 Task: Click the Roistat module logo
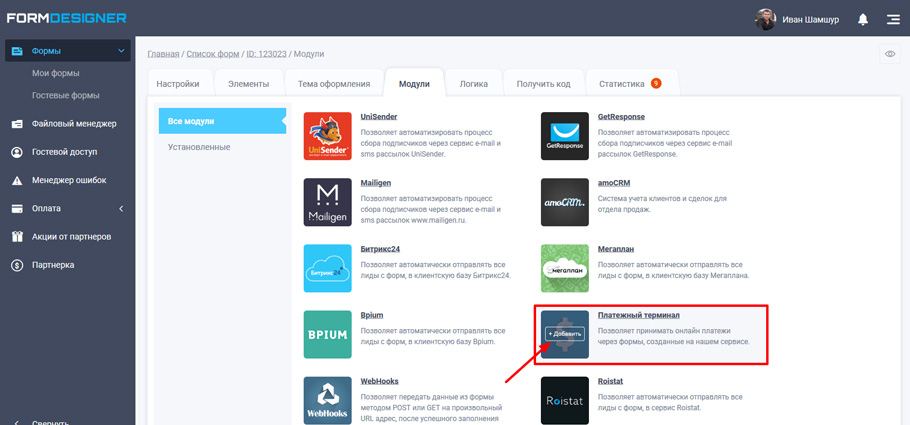(565, 400)
